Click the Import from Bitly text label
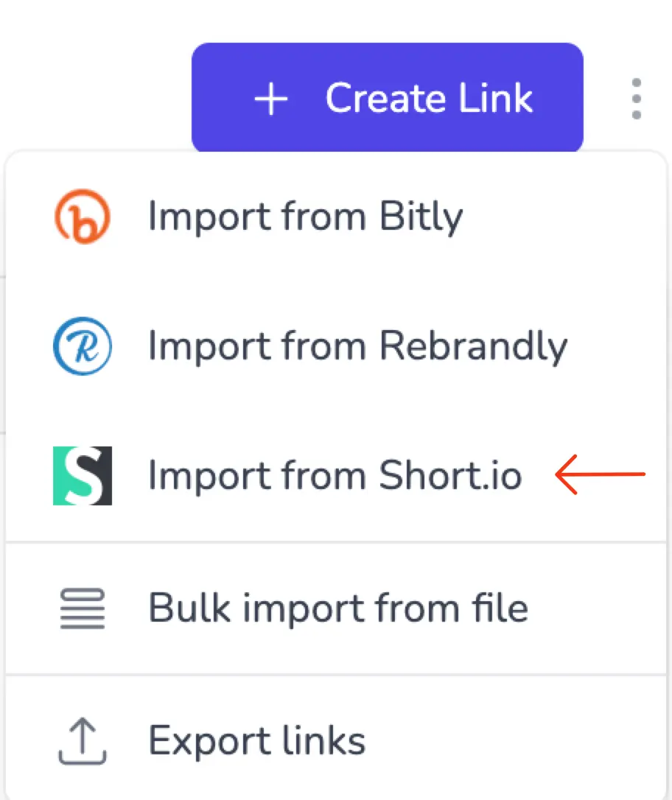The image size is (672, 800). (305, 216)
